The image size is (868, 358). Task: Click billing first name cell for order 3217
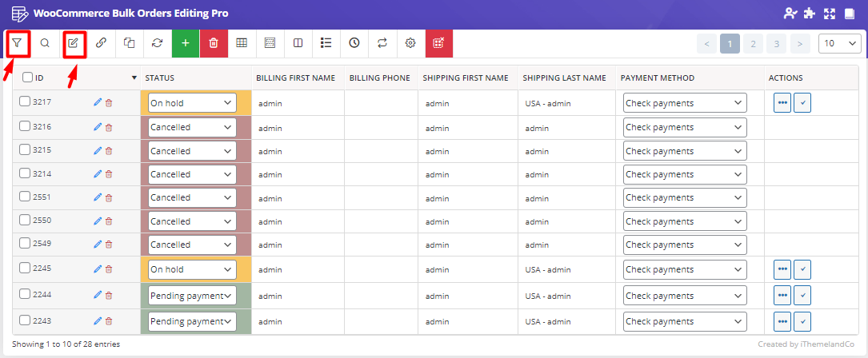pos(298,103)
